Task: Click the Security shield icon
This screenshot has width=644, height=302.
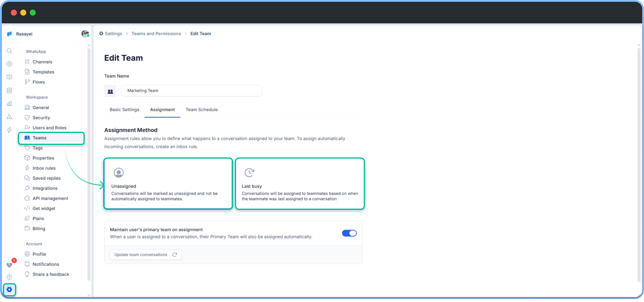Action: (x=27, y=117)
